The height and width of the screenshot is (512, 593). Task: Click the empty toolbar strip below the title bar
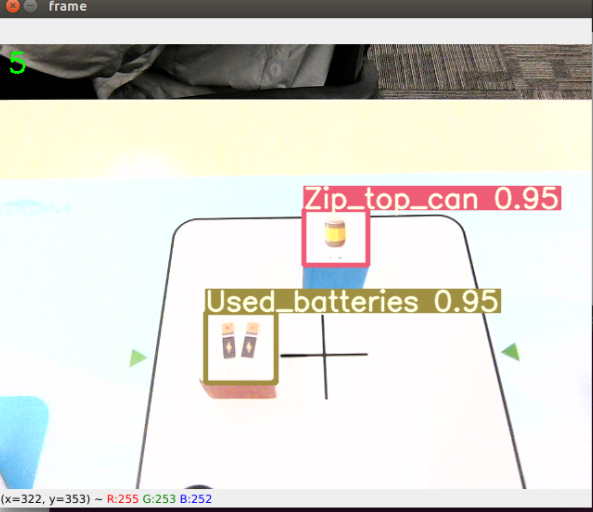(x=296, y=31)
